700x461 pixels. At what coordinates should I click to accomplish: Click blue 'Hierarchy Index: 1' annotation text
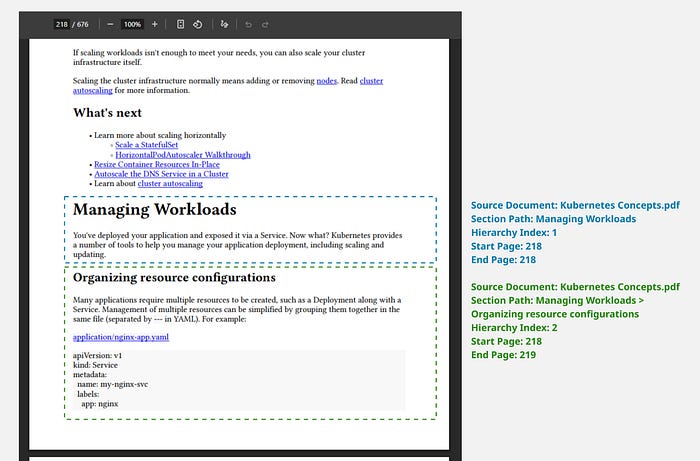tap(514, 233)
